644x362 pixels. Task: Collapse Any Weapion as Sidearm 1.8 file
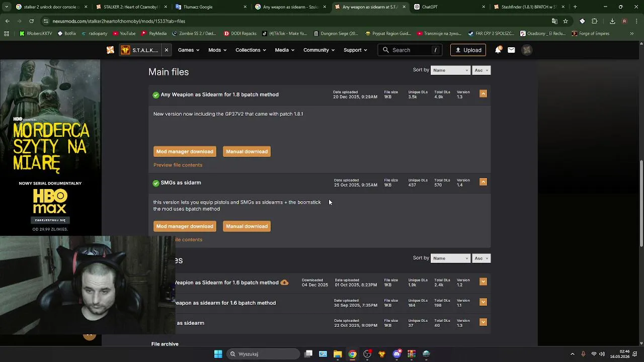[483, 94]
